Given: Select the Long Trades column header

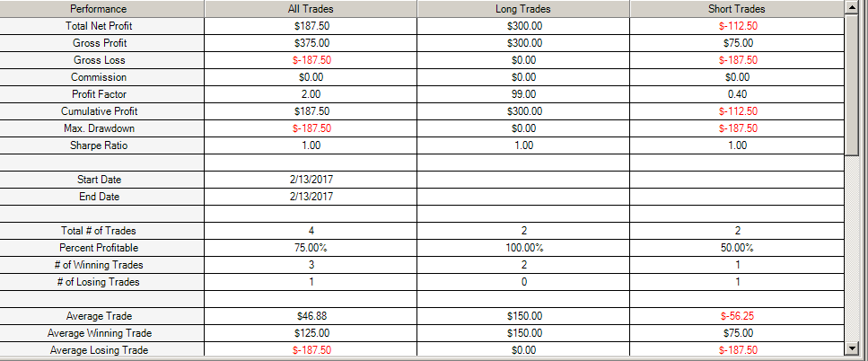Looking at the screenshot, I should [x=523, y=9].
